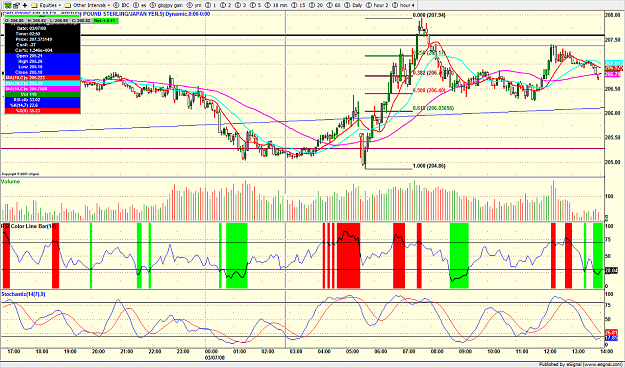Click the RSI current value tag
The height and width of the screenshot is (368, 625).
611,271
